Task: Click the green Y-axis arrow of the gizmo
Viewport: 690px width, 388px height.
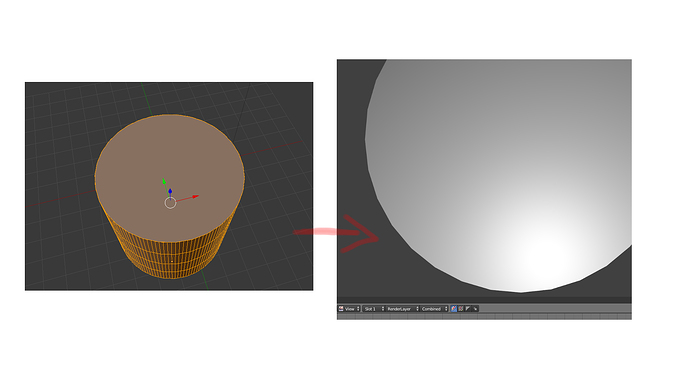Action: coord(164,181)
